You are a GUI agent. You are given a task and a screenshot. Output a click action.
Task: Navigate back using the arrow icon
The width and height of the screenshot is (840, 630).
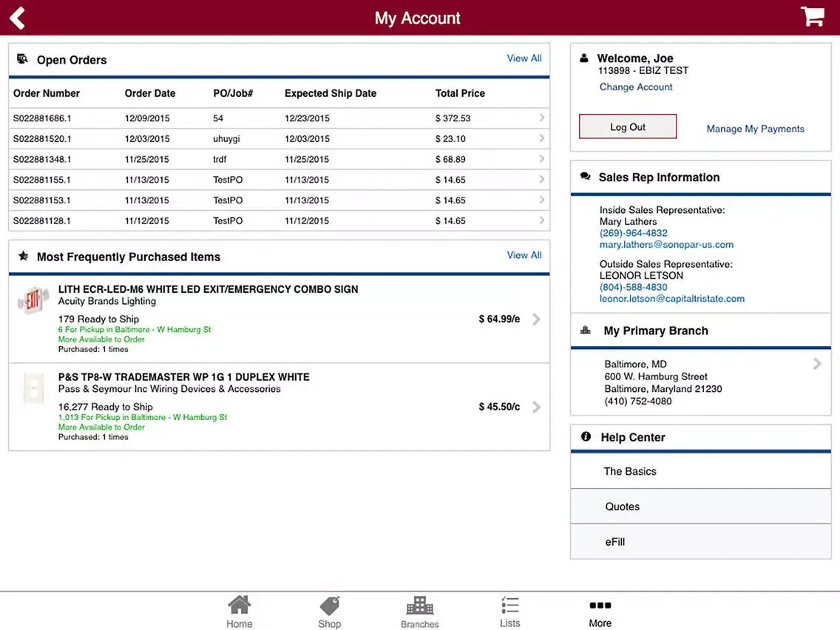click(x=16, y=16)
